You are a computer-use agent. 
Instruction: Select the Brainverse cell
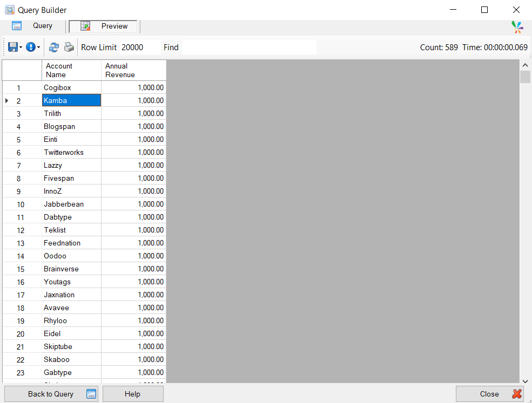click(72, 269)
